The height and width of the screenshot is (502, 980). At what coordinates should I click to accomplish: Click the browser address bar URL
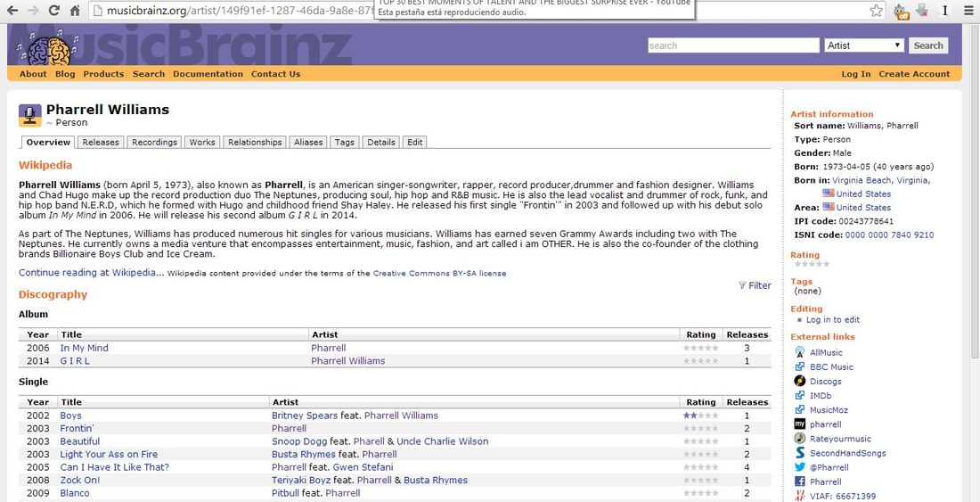tap(240, 10)
